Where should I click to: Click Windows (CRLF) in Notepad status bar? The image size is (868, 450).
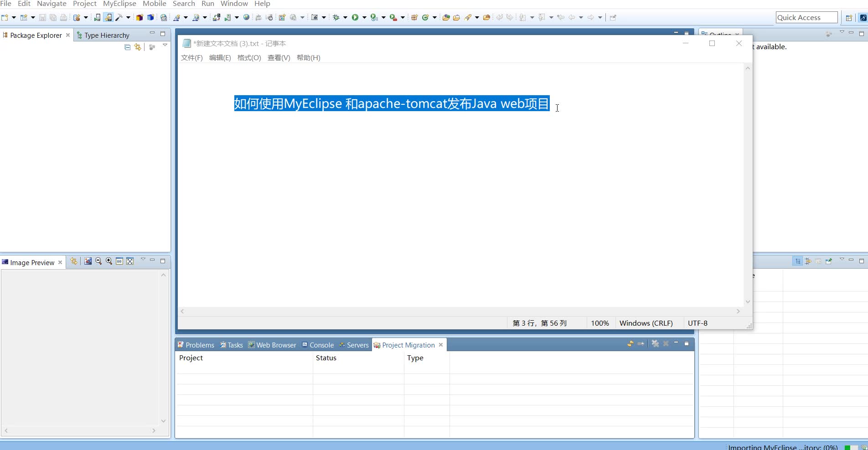pos(646,323)
